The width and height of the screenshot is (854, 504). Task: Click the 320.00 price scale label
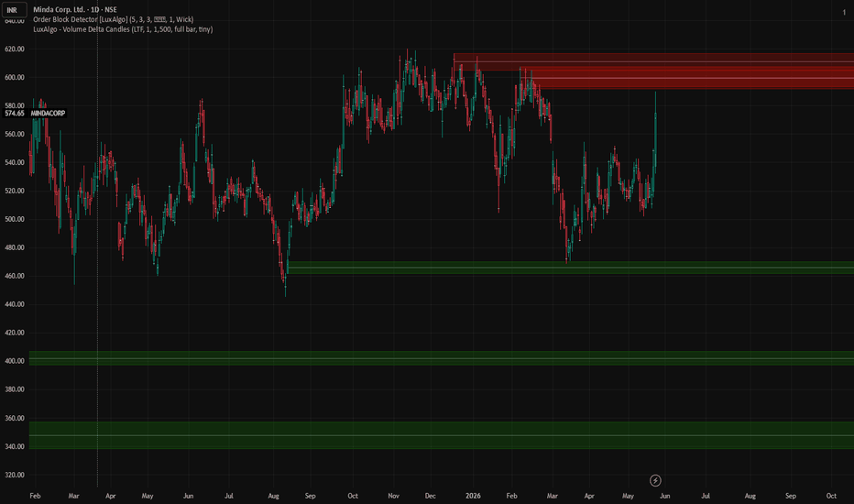[15, 475]
